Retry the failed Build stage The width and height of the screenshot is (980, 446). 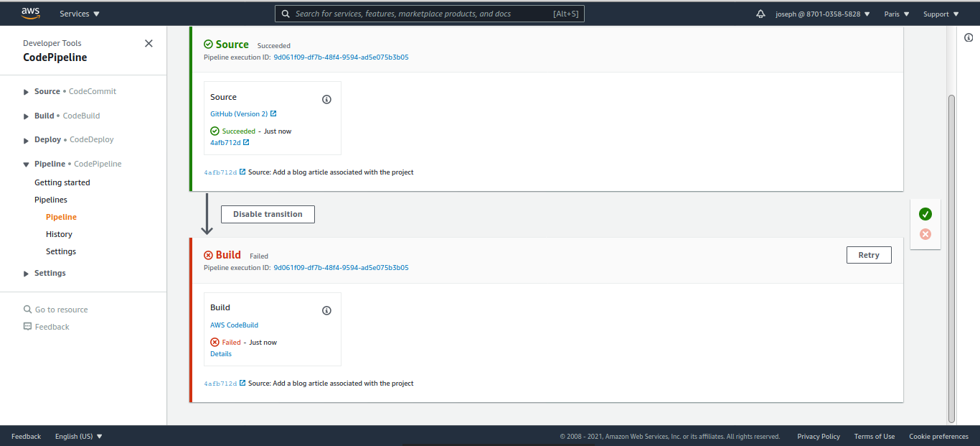869,255
